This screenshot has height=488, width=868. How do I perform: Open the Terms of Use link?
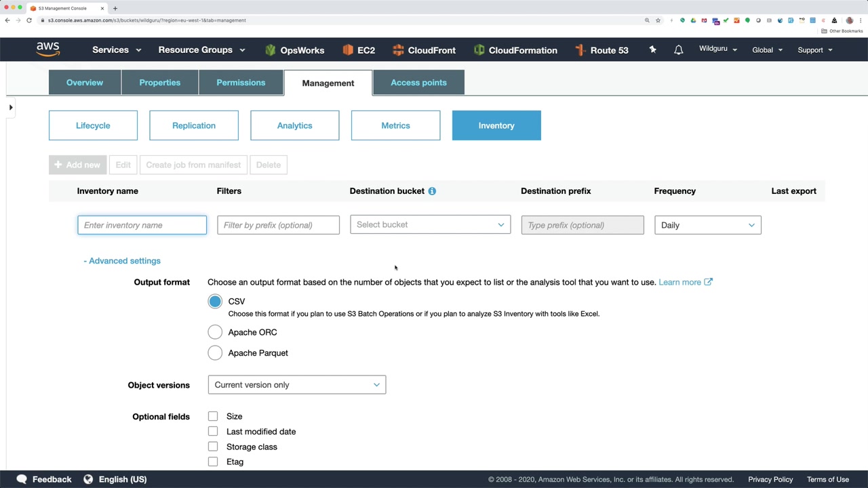[x=828, y=479]
